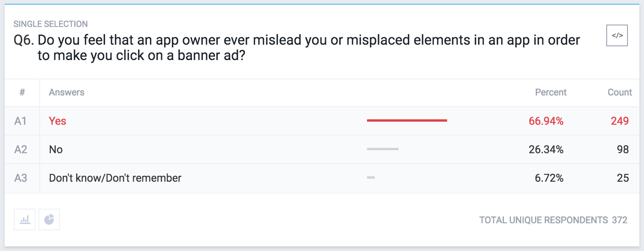Click the red Yes percentage bar
The image size is (644, 251).
tap(407, 120)
